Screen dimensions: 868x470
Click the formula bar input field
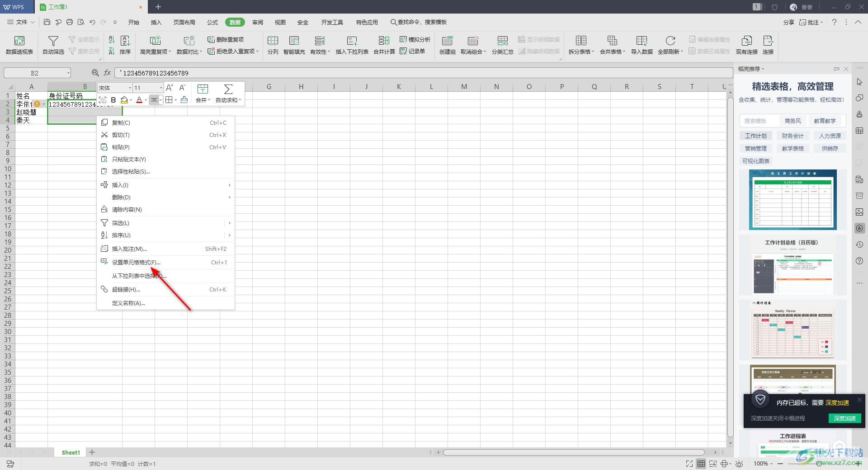[423, 73]
